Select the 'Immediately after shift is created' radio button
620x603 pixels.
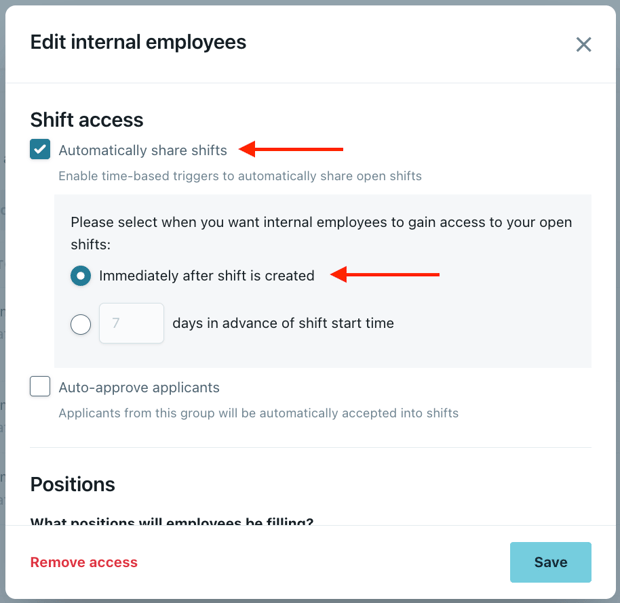pyautogui.click(x=81, y=276)
